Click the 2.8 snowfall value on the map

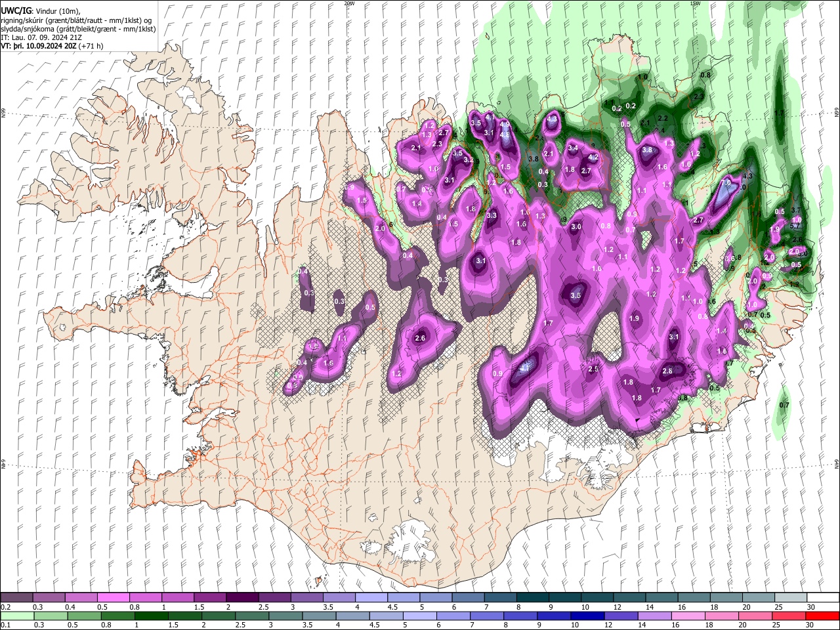click(667, 371)
